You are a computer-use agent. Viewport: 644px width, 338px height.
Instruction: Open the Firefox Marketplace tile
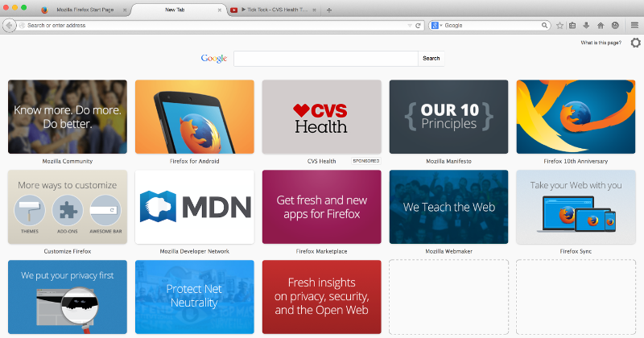pyautogui.click(x=321, y=207)
